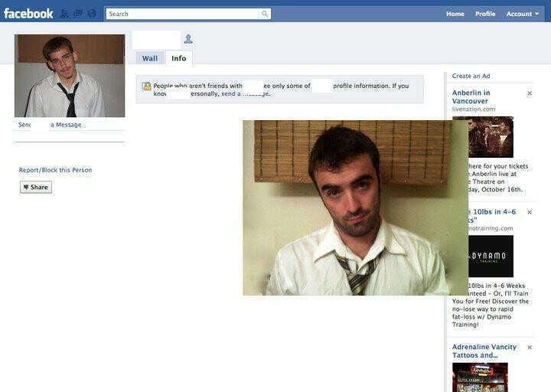This screenshot has width=551, height=392.
Task: Click the Report/Block this Person link
Action: pyautogui.click(x=55, y=170)
